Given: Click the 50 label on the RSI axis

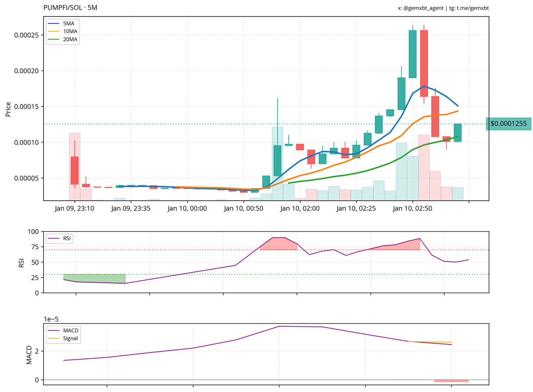Looking at the screenshot, I should 35,262.
